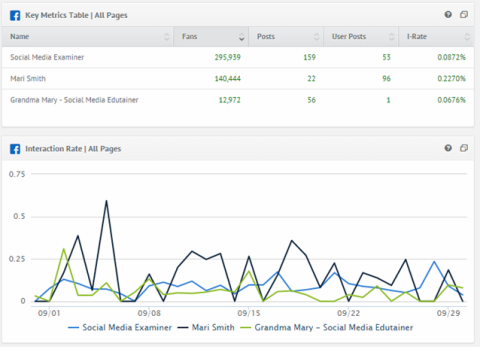Click Mari Smith's highest peak near 0.6
The image size is (480, 361).
coord(106,201)
